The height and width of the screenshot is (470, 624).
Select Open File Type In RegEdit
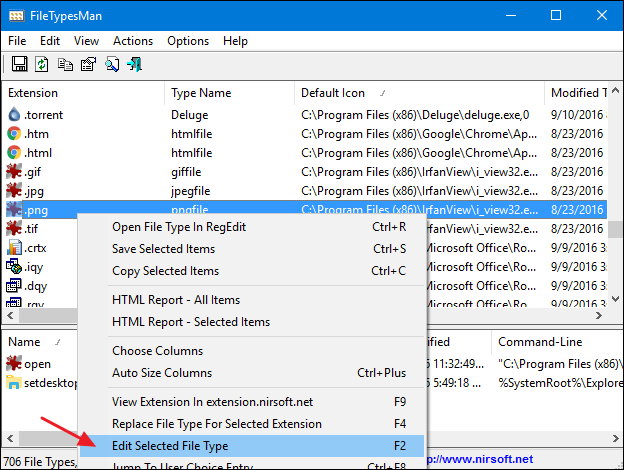(178, 226)
